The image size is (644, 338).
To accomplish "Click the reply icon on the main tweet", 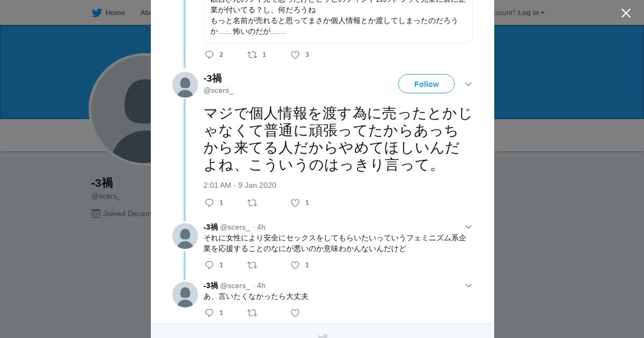I will 209,203.
